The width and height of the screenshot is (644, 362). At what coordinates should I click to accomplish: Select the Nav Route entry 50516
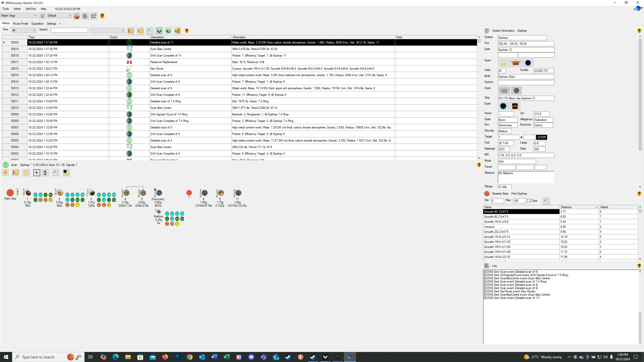239,69
